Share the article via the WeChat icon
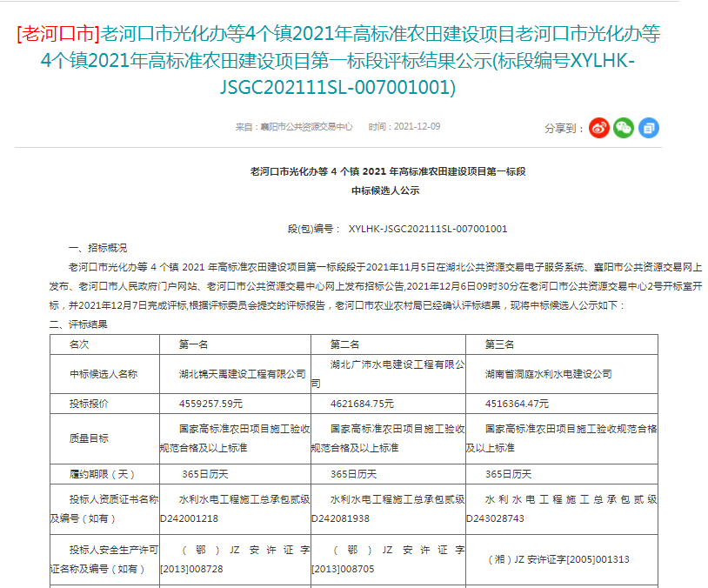The image size is (708, 588). click(x=623, y=128)
